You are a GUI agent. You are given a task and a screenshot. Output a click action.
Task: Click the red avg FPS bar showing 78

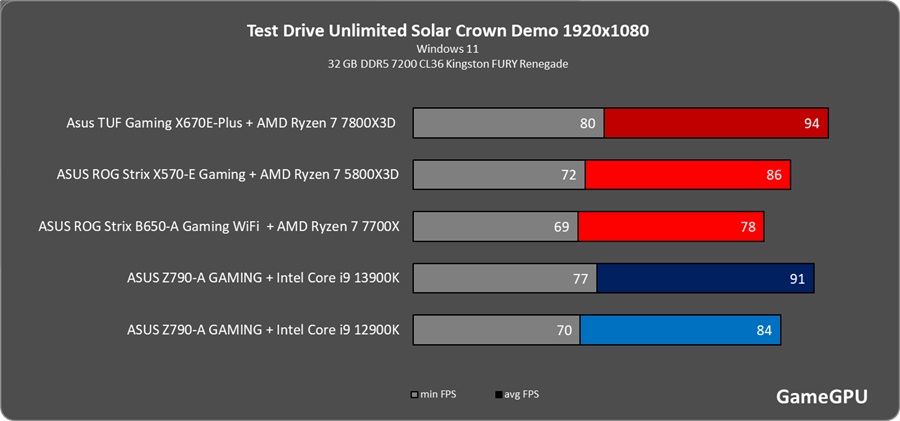671,227
